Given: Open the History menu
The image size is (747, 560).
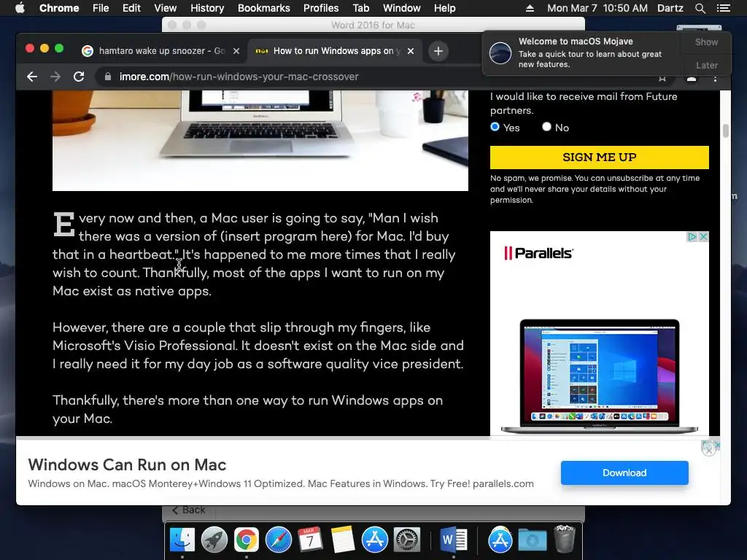Looking at the screenshot, I should 207,8.
